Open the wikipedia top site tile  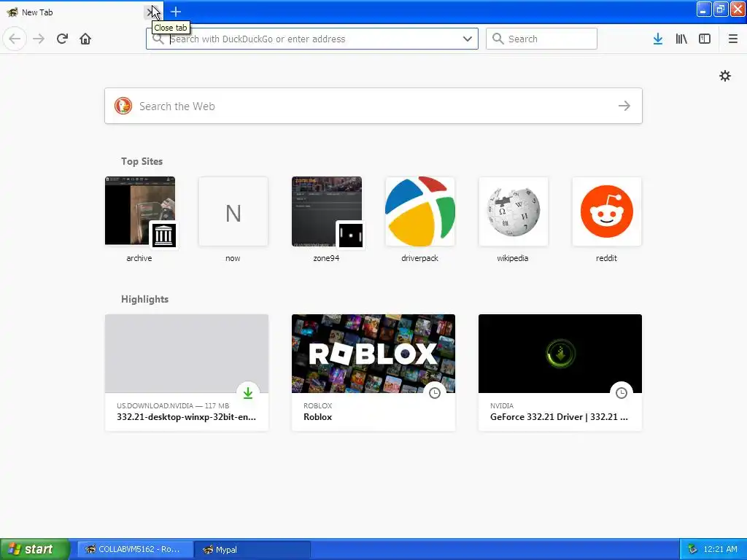point(513,219)
